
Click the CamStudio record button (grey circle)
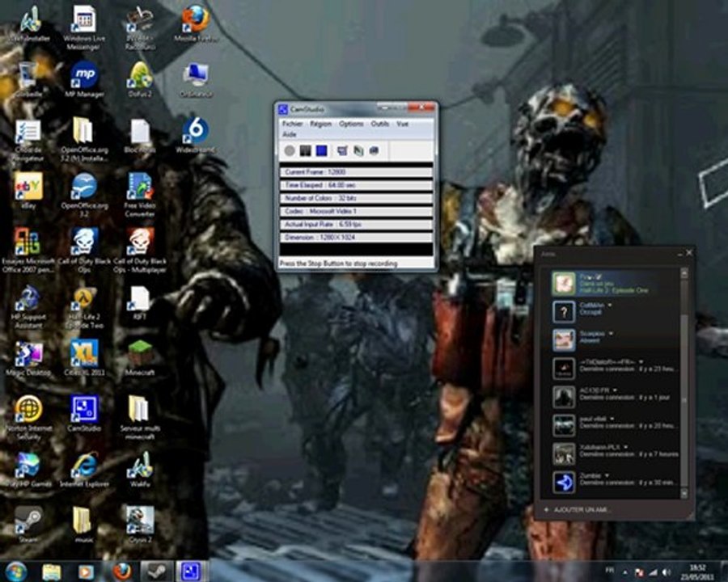pos(290,150)
